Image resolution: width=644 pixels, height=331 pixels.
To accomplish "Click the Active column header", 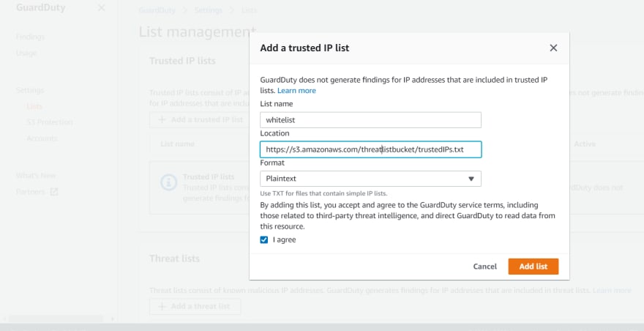I will click(x=585, y=144).
